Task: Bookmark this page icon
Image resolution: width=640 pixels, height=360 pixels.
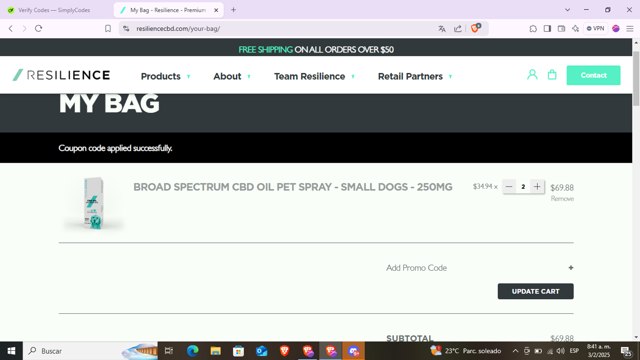Action: (108, 29)
